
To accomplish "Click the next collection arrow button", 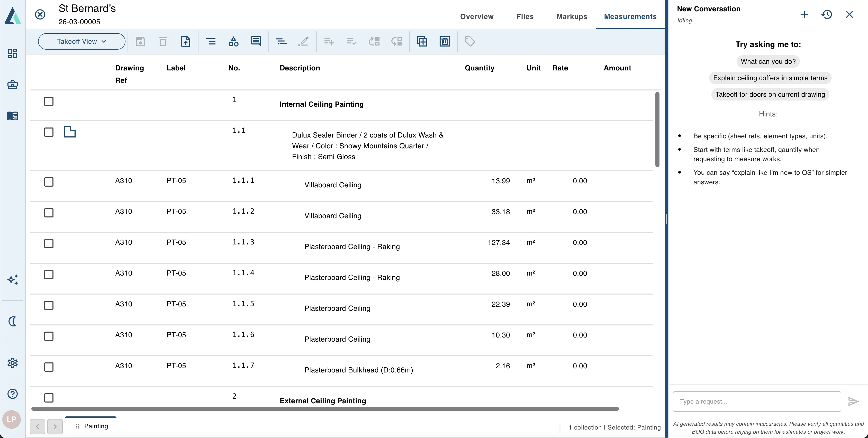I will 55,426.
